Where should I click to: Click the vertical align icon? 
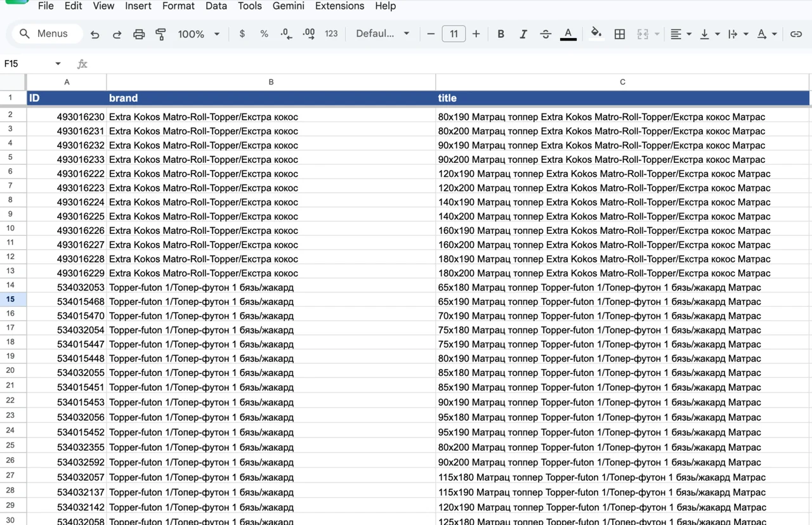(704, 34)
